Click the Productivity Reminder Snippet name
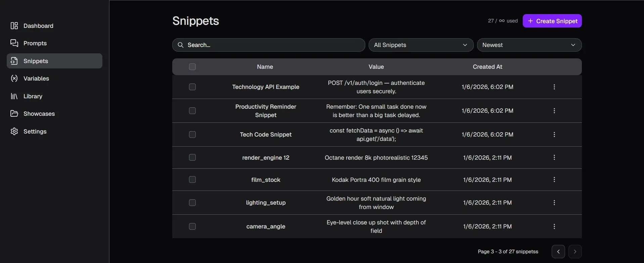Image resolution: width=644 pixels, height=263 pixels. coord(266,111)
